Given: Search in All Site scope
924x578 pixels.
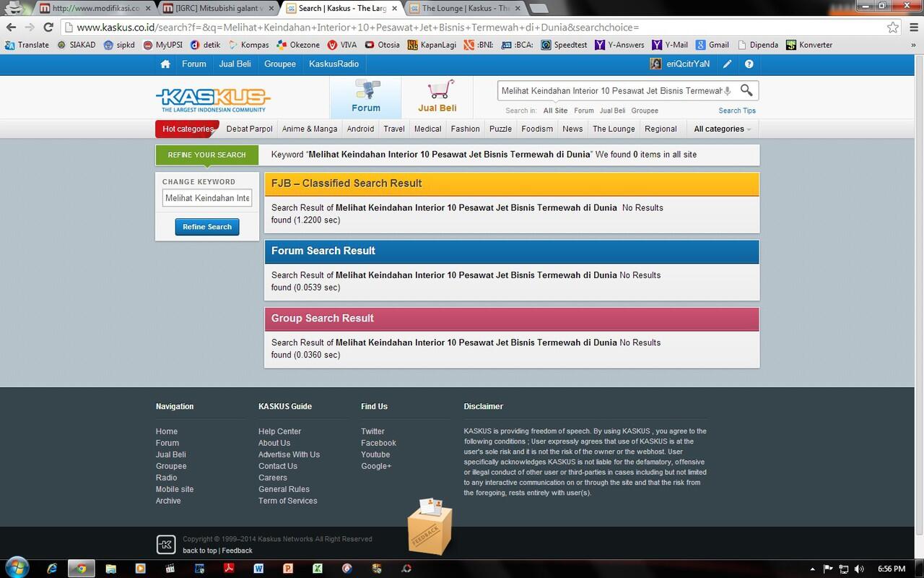Looking at the screenshot, I should click(555, 111).
